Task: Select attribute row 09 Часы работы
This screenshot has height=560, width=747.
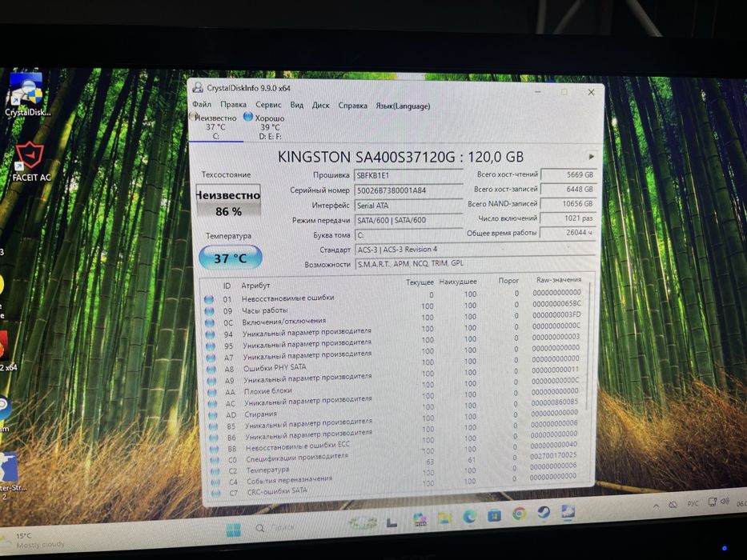Action: [x=393, y=308]
